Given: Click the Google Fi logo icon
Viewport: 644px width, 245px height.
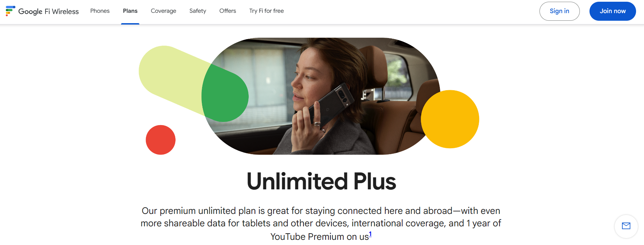Looking at the screenshot, I should point(10,11).
